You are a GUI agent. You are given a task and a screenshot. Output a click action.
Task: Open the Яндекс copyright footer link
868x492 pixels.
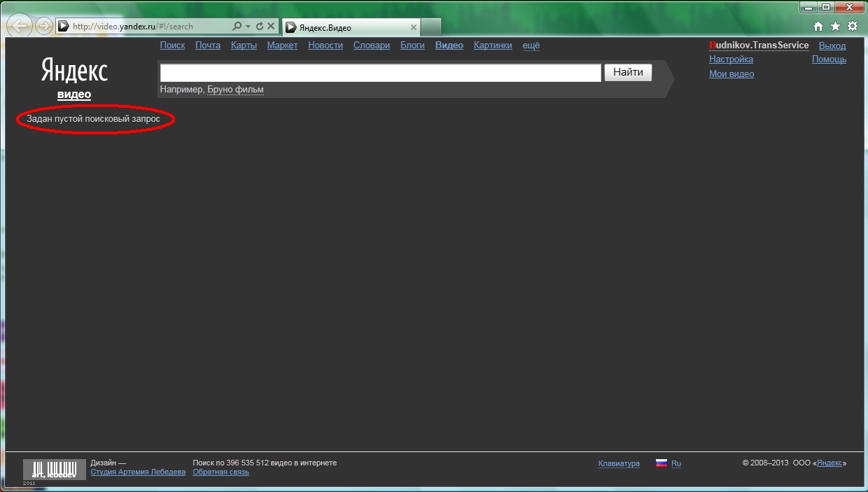coord(829,463)
